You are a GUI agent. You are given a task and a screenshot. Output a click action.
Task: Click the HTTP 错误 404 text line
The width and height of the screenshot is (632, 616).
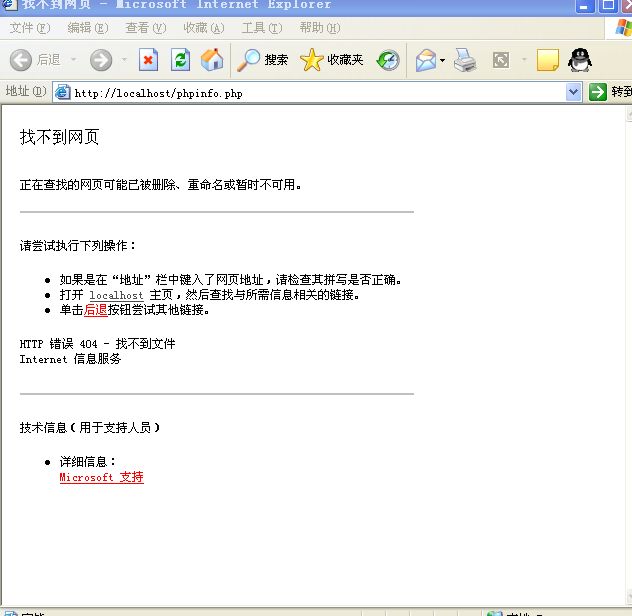(x=97, y=344)
